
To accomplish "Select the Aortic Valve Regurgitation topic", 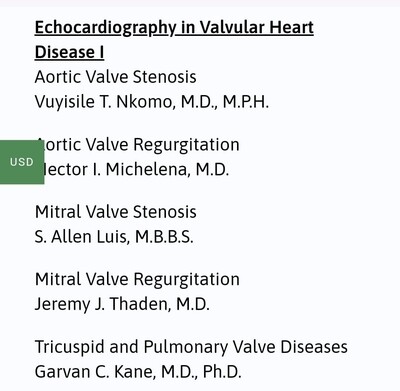I will [x=137, y=145].
